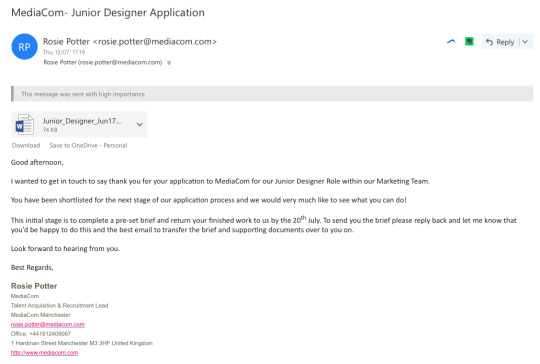Click the Best Regards closing line
Screen dimensions: 540x364
pos(32,268)
